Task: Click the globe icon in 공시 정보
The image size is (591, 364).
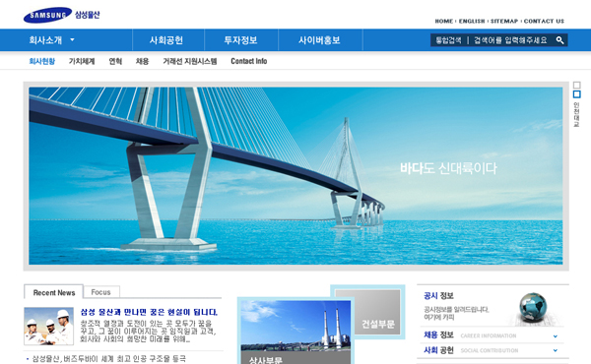Action: click(x=533, y=307)
